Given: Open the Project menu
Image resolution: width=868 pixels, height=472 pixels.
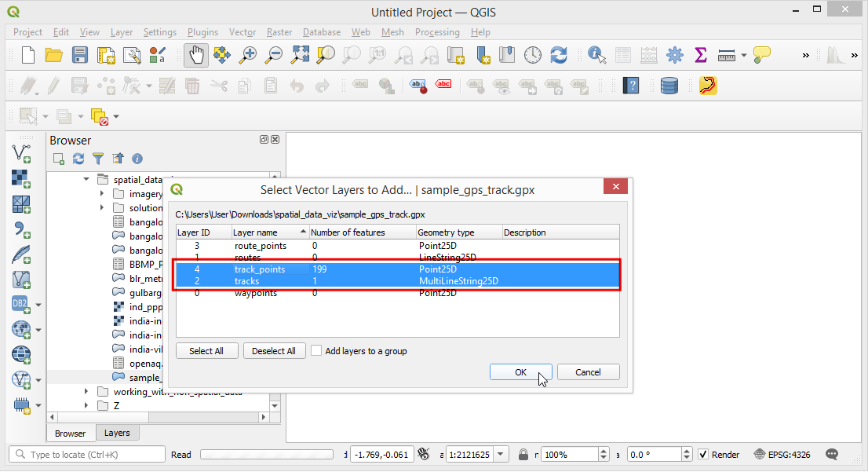Looking at the screenshot, I should click(x=27, y=32).
